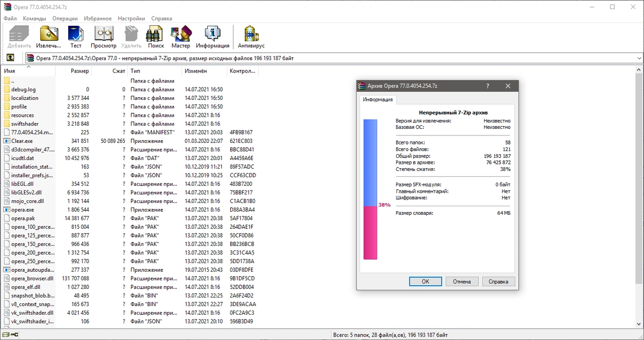
Task: Click the 38% compression ratio bar
Action: tap(370, 189)
